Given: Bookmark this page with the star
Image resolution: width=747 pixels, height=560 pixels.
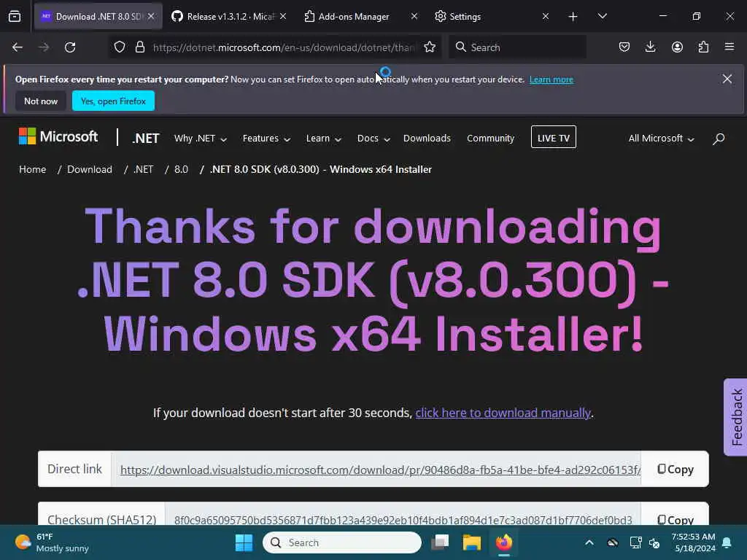Looking at the screenshot, I should 430,47.
